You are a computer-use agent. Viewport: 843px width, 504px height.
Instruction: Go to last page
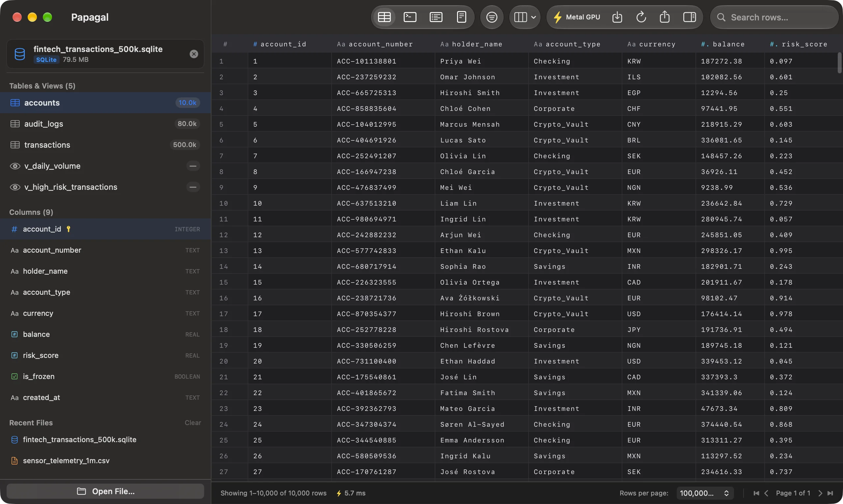830,493
